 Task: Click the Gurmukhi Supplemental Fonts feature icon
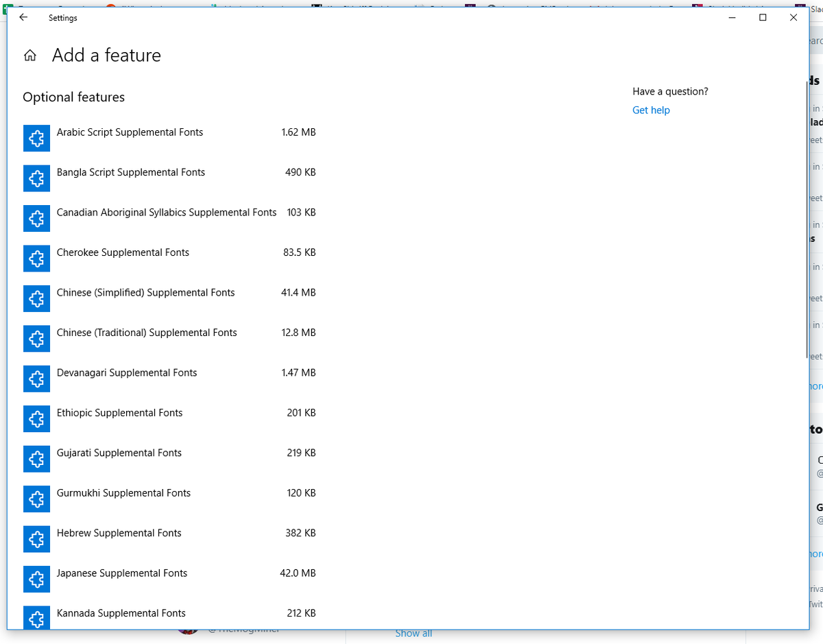coord(36,499)
